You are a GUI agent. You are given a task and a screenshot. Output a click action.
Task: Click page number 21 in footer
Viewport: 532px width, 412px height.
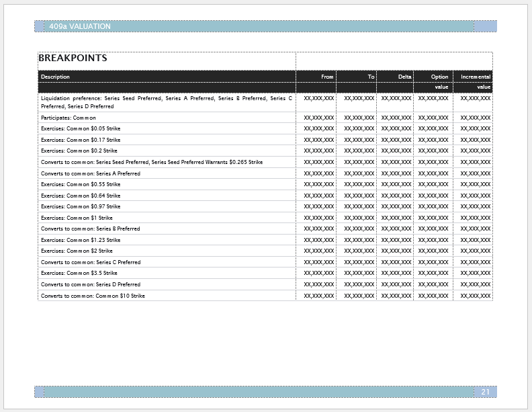point(485,392)
